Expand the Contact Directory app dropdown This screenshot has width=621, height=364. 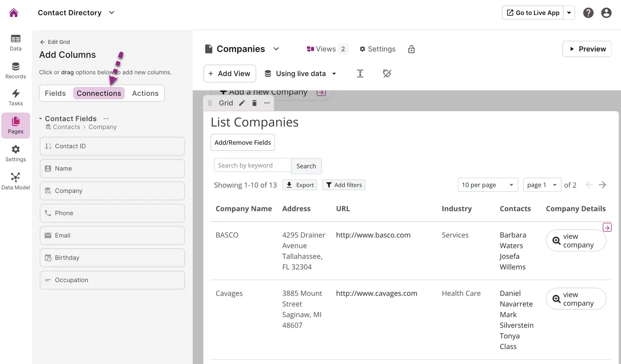(x=111, y=13)
